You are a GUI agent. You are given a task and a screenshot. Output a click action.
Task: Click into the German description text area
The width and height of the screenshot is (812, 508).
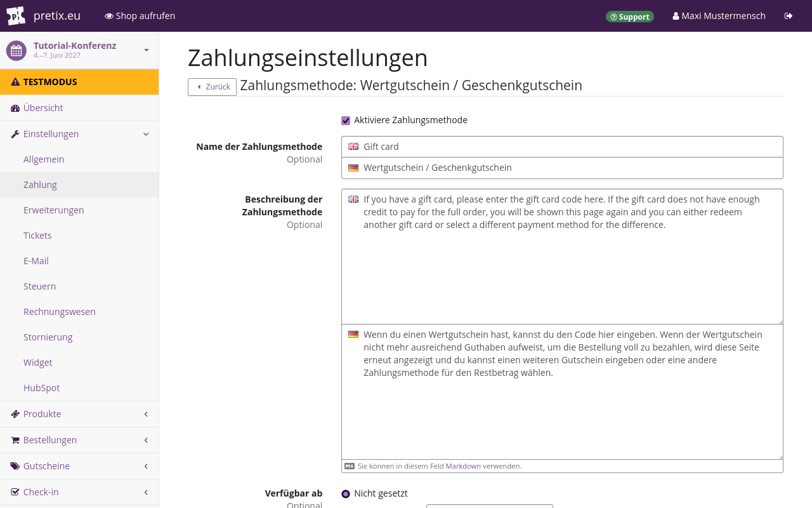(562, 392)
